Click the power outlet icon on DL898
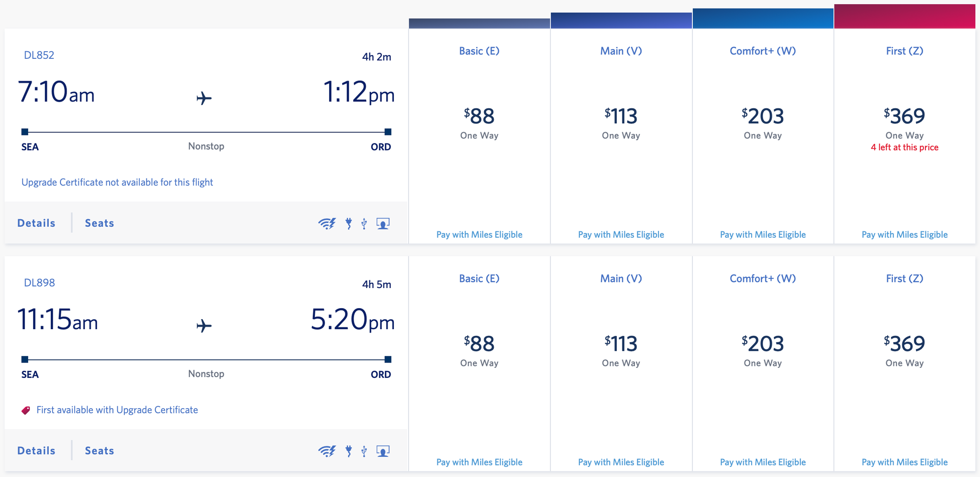Viewport: 980px width, 477px height. (349, 450)
